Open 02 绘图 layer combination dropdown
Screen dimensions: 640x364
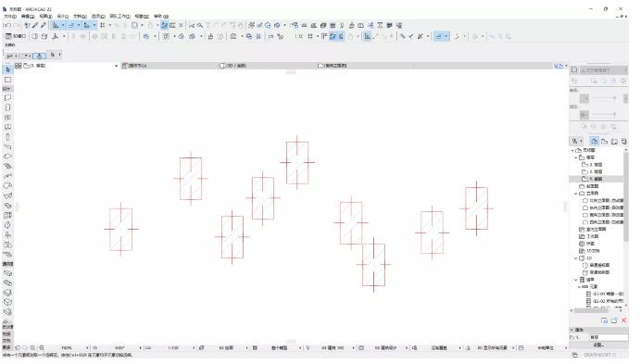(246, 348)
